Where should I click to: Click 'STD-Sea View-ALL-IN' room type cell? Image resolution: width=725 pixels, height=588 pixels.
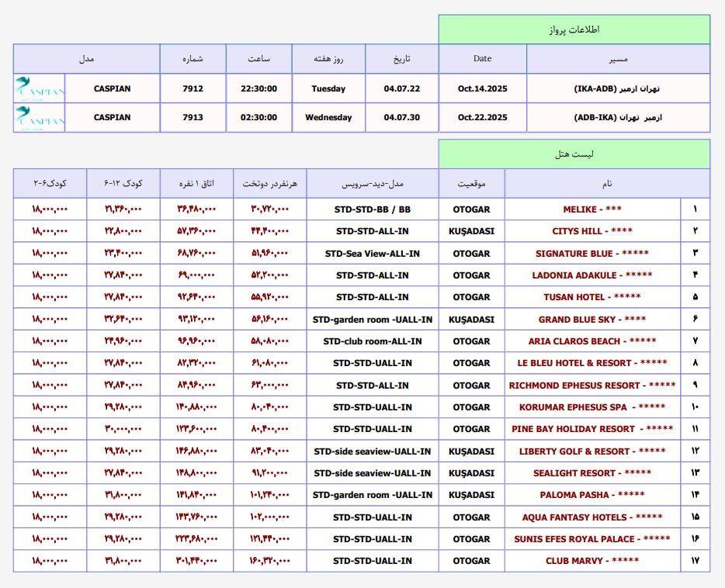tap(373, 254)
